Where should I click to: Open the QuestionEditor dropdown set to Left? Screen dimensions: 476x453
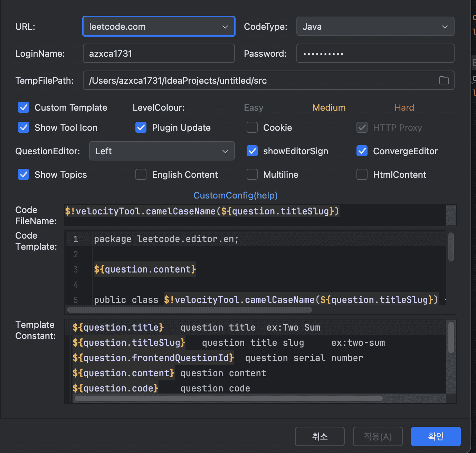click(x=162, y=151)
